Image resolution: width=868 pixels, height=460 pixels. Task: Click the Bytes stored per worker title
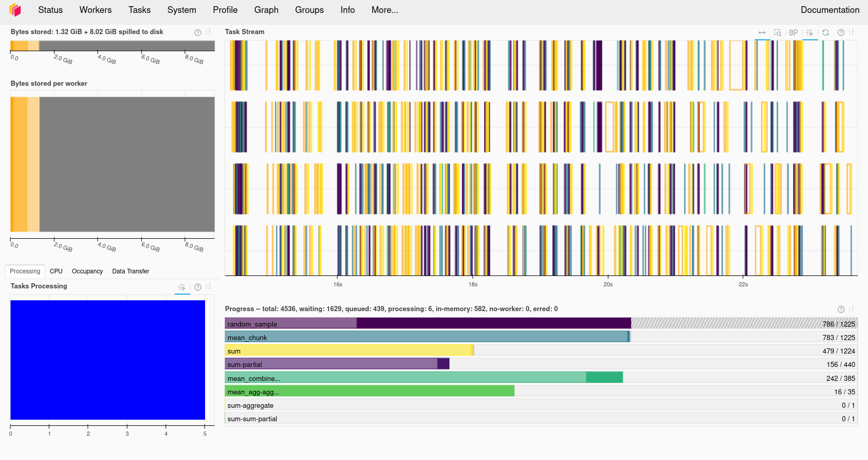tap(49, 83)
